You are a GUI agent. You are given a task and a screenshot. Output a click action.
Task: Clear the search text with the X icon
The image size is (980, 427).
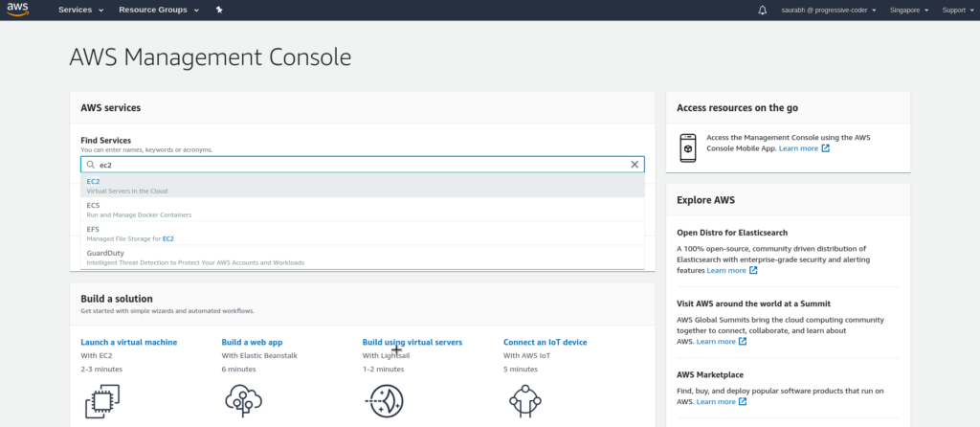point(635,165)
